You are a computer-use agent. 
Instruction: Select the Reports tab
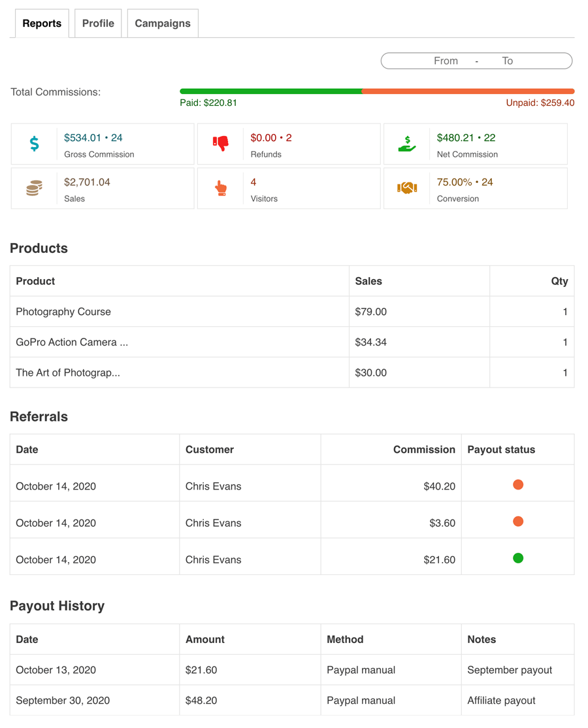coord(42,24)
